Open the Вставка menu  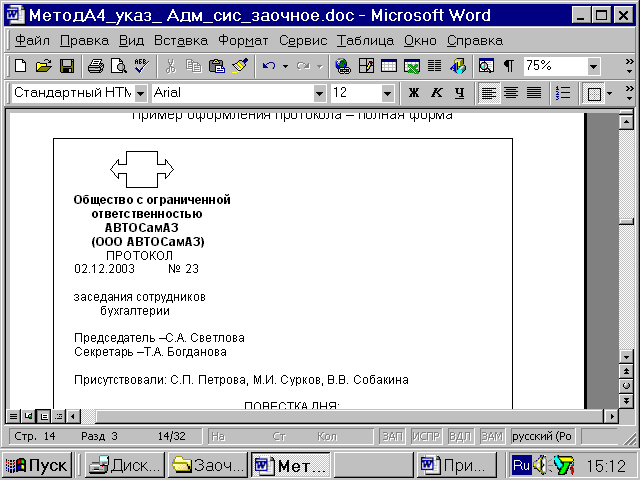coord(181,40)
